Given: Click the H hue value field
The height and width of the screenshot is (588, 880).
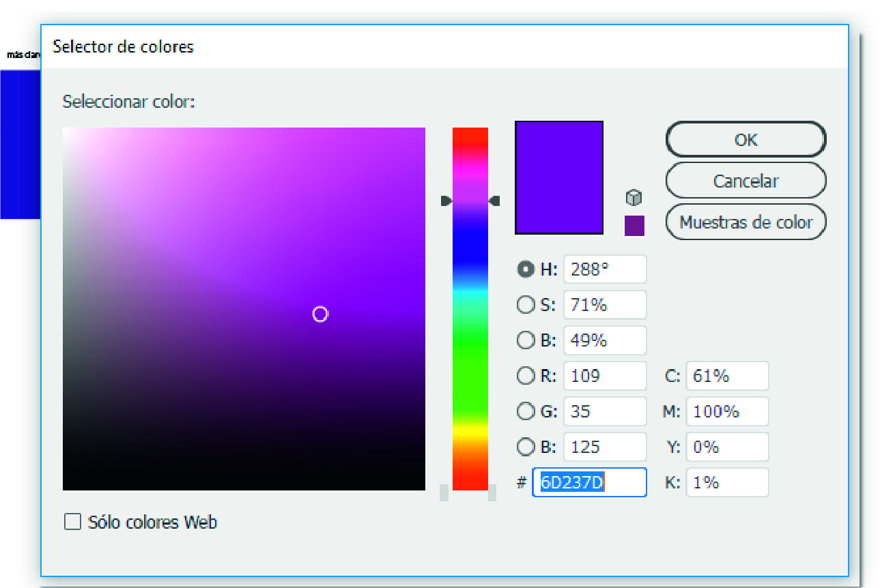Looking at the screenshot, I should coord(604,269).
